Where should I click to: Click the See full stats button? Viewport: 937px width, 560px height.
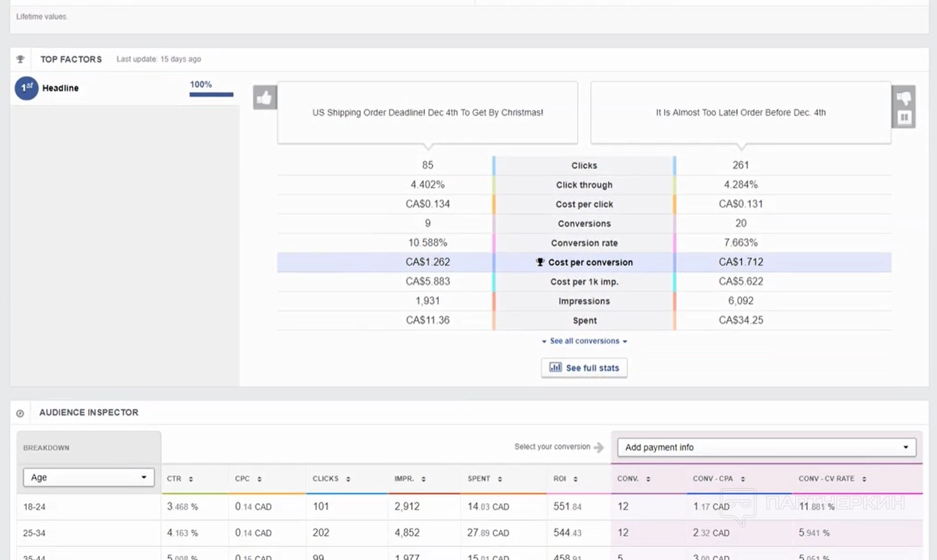584,368
